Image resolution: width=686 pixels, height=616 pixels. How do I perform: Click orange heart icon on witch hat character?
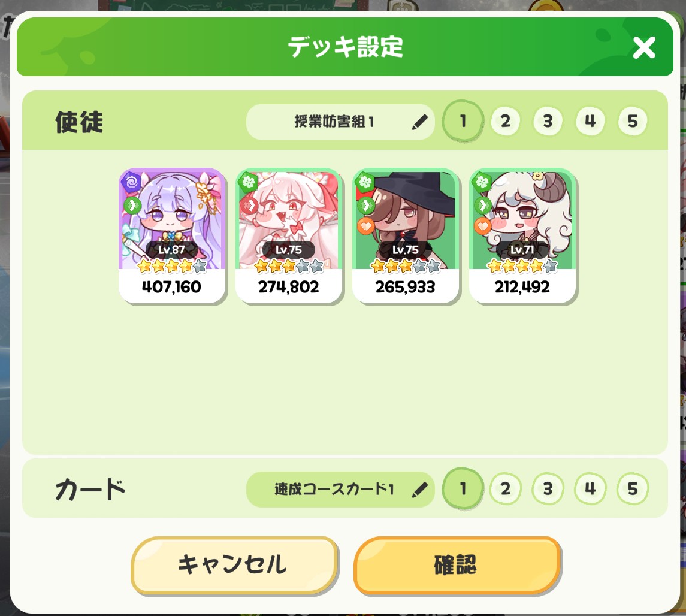pyautogui.click(x=365, y=226)
